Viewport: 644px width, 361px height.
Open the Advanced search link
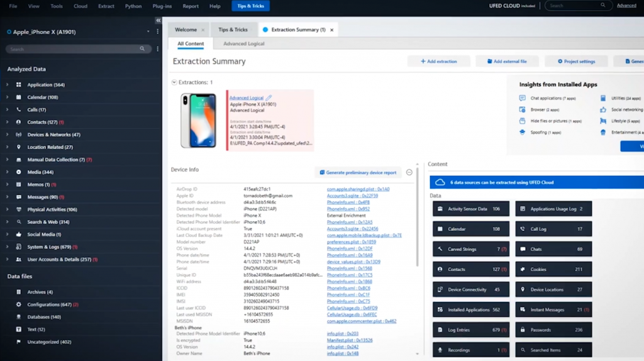626,6
